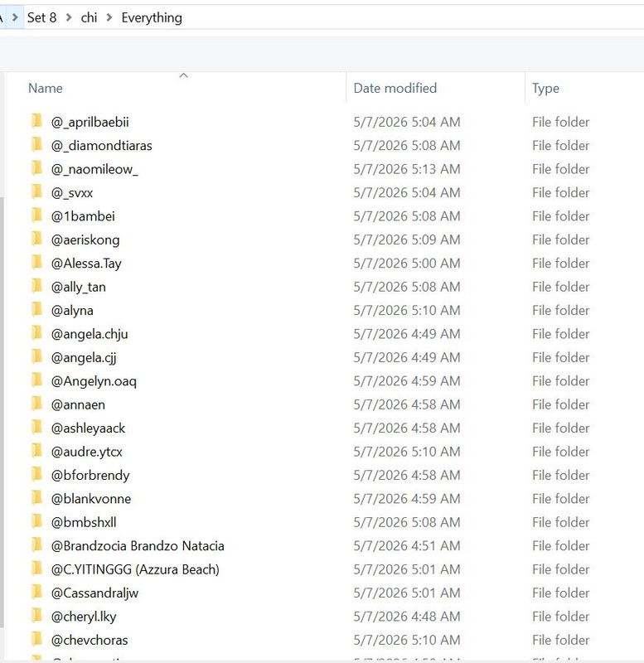The height and width of the screenshot is (663, 644).
Task: Sort by the Date modified column header
Action: click(395, 88)
